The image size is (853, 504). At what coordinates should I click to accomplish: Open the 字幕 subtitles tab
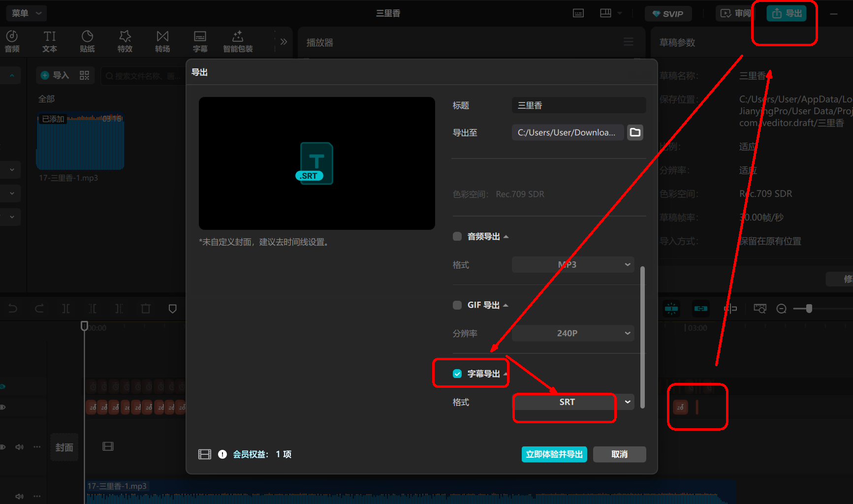[x=200, y=41]
